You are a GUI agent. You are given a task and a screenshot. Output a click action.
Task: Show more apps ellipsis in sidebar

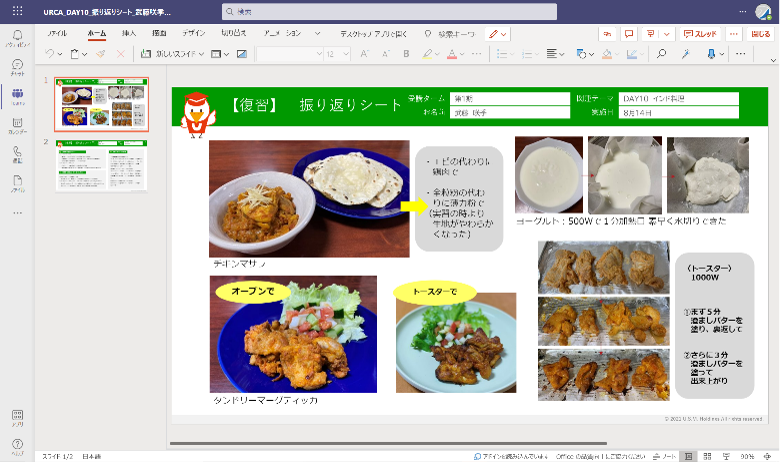click(17, 213)
